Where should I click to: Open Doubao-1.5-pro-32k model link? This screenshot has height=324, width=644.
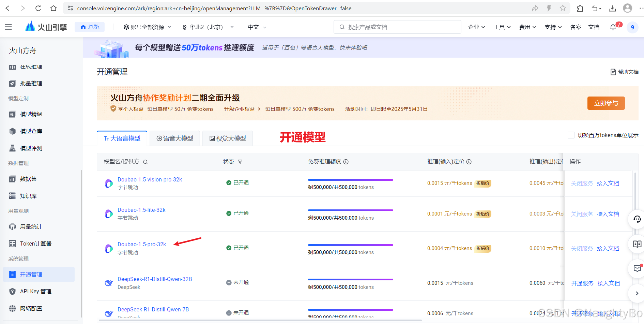coord(142,244)
